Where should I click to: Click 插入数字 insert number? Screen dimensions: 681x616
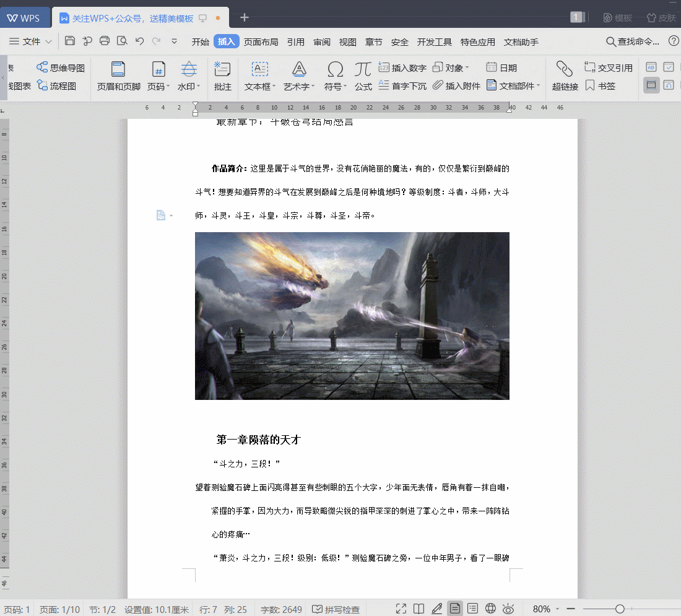coord(402,67)
